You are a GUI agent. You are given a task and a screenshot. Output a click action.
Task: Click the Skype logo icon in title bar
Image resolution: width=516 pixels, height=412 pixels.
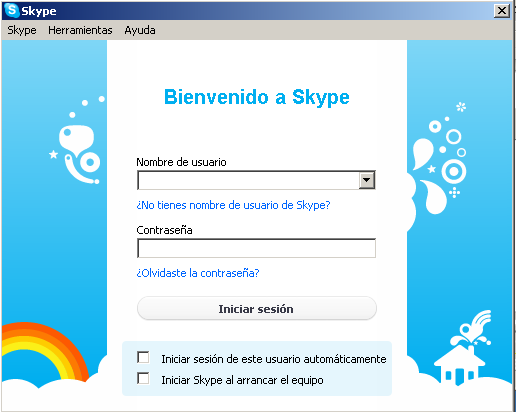click(x=12, y=10)
